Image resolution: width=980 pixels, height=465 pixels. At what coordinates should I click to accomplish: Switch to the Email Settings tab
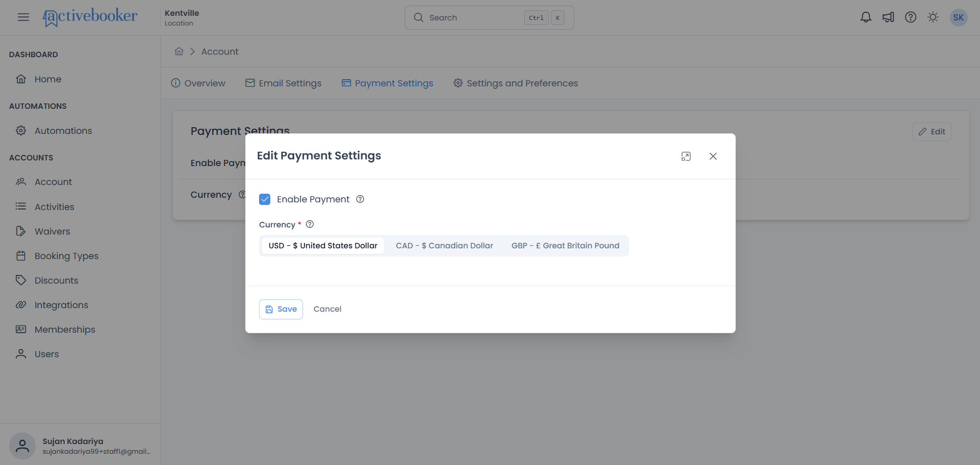[x=284, y=83]
